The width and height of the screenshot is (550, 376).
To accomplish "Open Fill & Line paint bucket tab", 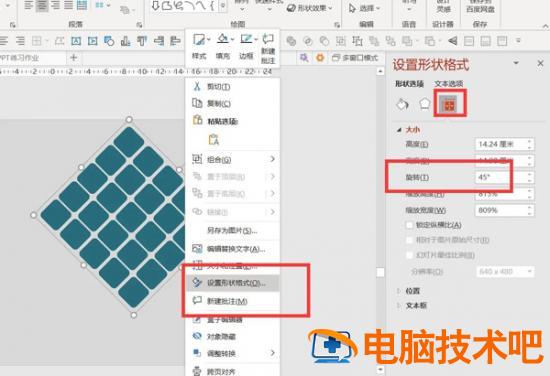I will (x=402, y=104).
